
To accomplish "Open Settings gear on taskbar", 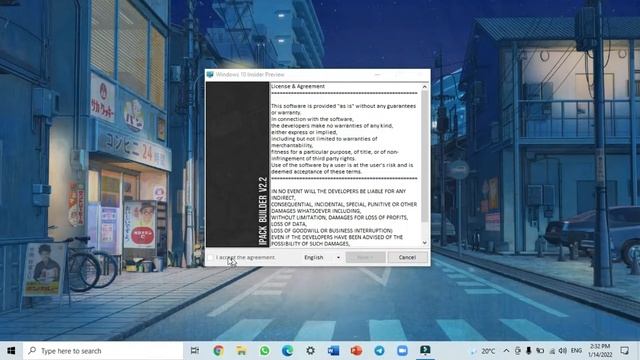I will 311,351.
